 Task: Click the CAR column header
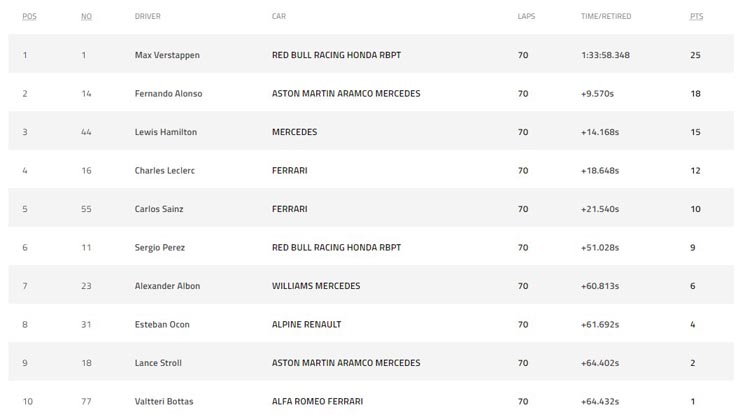(x=279, y=17)
